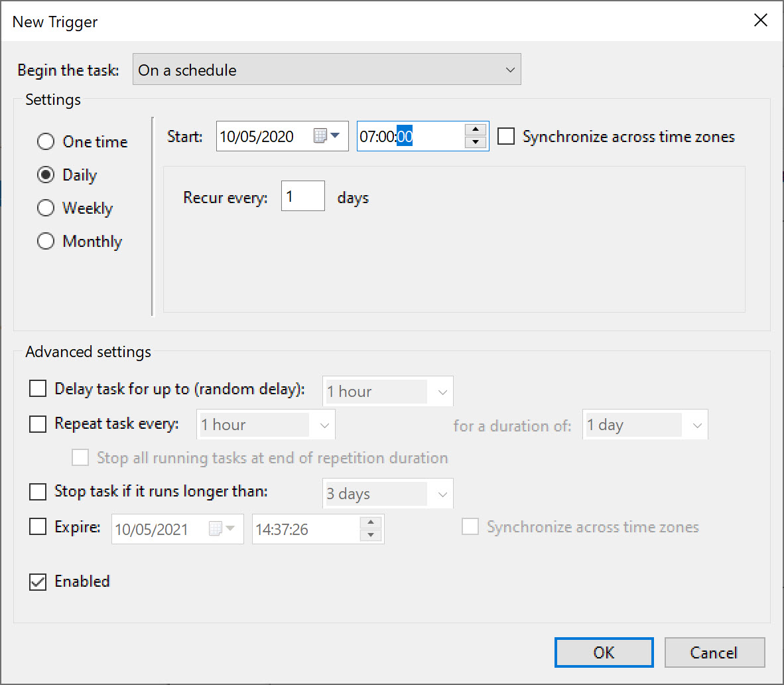Decrease start time with down spinner arrow
The image size is (784, 685).
[x=476, y=143]
